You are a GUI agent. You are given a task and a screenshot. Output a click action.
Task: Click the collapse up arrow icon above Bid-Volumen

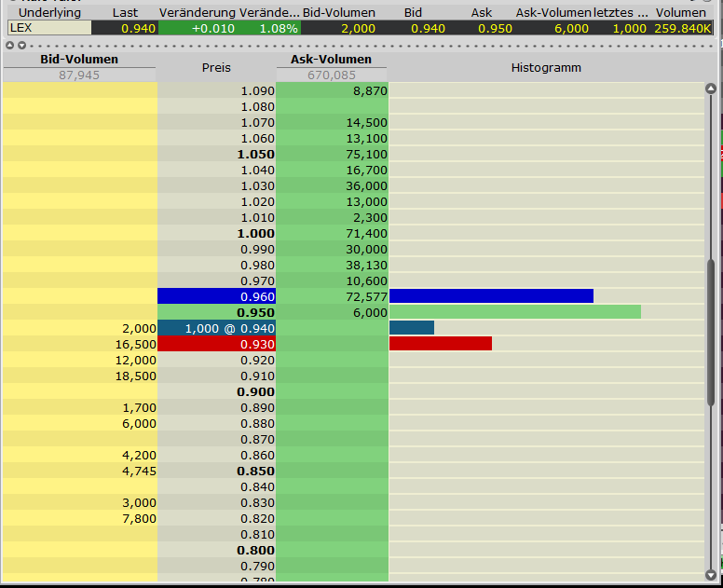click(9, 46)
